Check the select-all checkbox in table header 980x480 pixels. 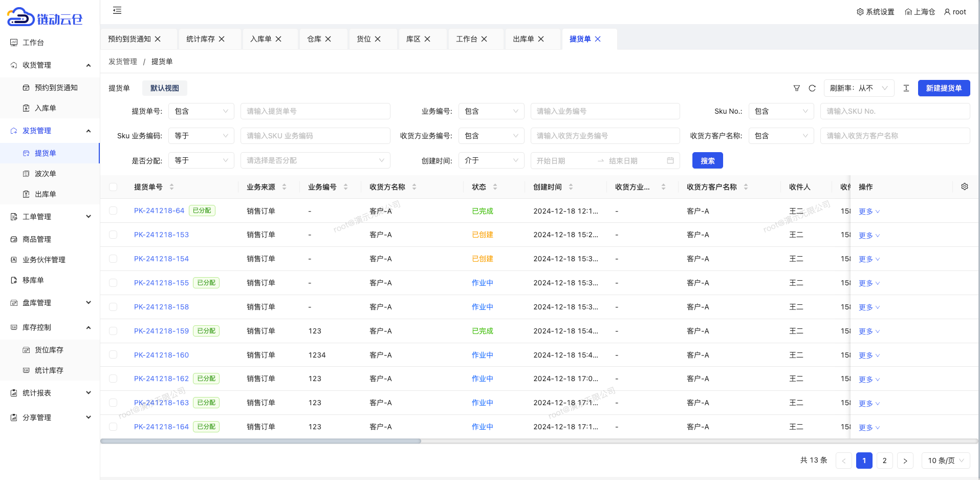(113, 187)
